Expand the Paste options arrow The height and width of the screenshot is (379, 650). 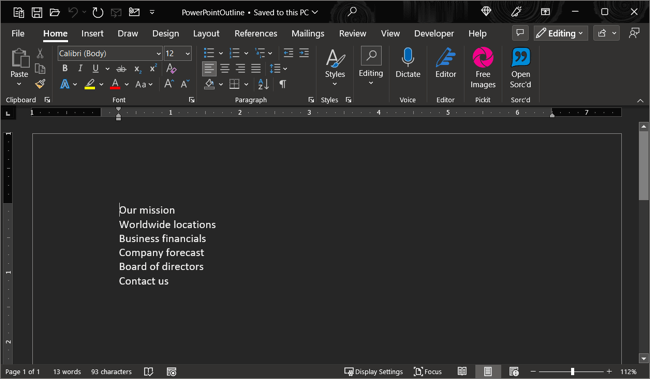pos(19,84)
